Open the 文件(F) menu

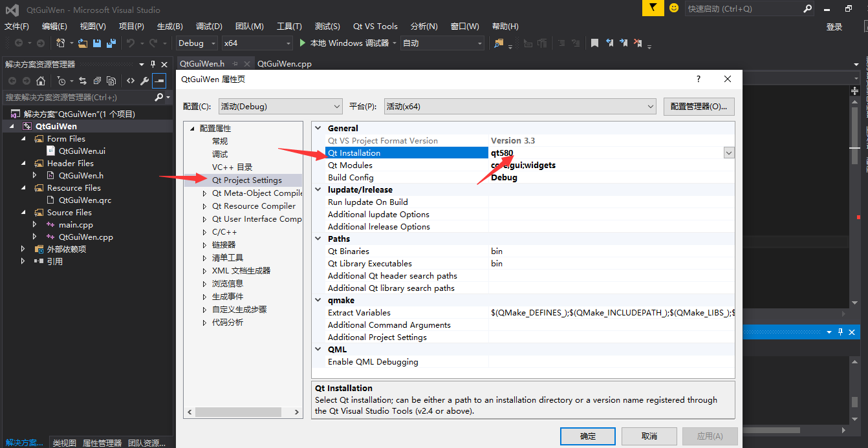tap(17, 27)
